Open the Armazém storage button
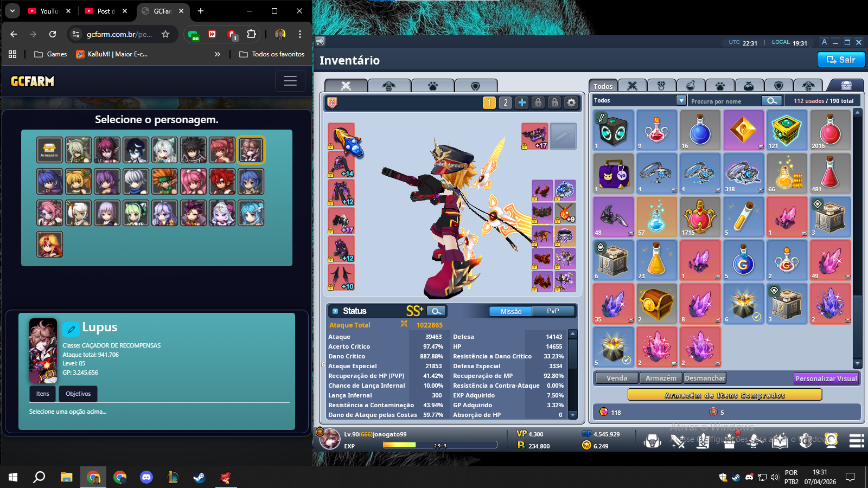This screenshot has width=868, height=488. coord(661,378)
